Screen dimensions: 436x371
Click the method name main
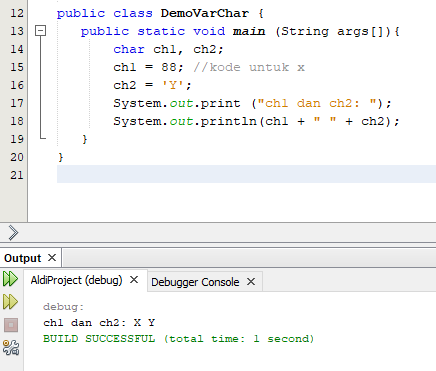(x=249, y=31)
